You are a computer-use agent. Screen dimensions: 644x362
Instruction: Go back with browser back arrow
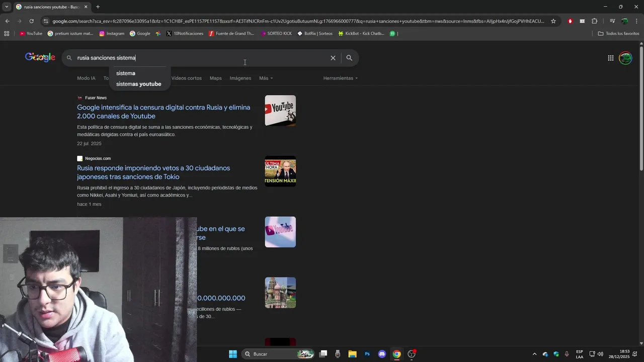tap(7, 21)
